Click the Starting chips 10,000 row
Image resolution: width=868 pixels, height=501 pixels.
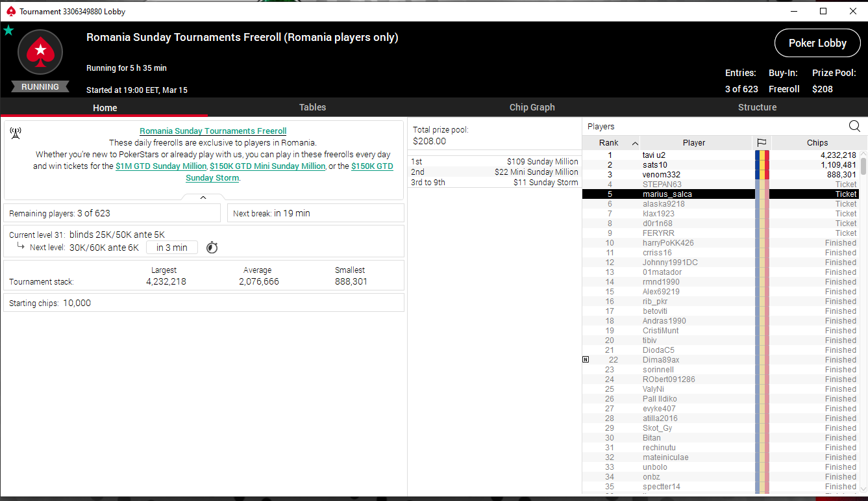pyautogui.click(x=204, y=303)
